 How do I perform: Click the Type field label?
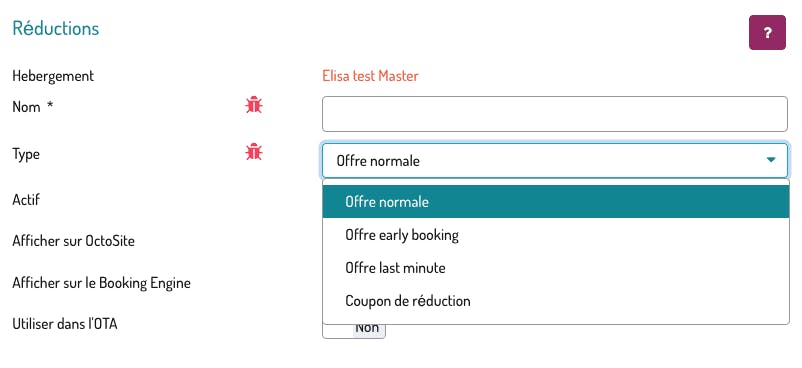click(x=26, y=154)
